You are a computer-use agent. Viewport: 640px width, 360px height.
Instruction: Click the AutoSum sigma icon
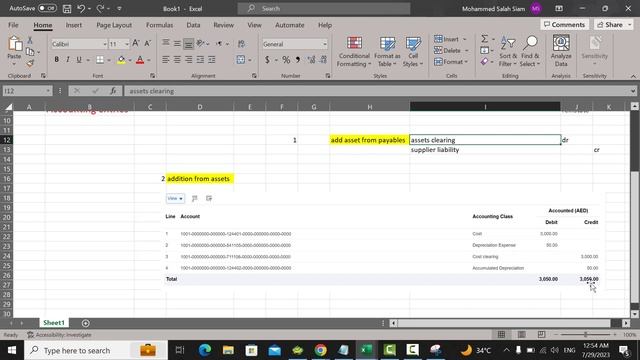coord(484,39)
